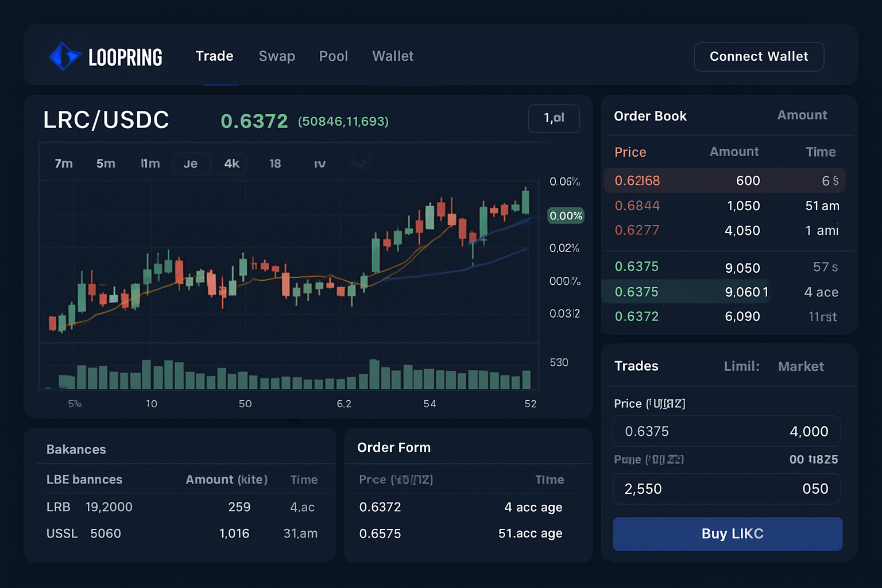Switch Trades panel to Market view

coord(800,366)
